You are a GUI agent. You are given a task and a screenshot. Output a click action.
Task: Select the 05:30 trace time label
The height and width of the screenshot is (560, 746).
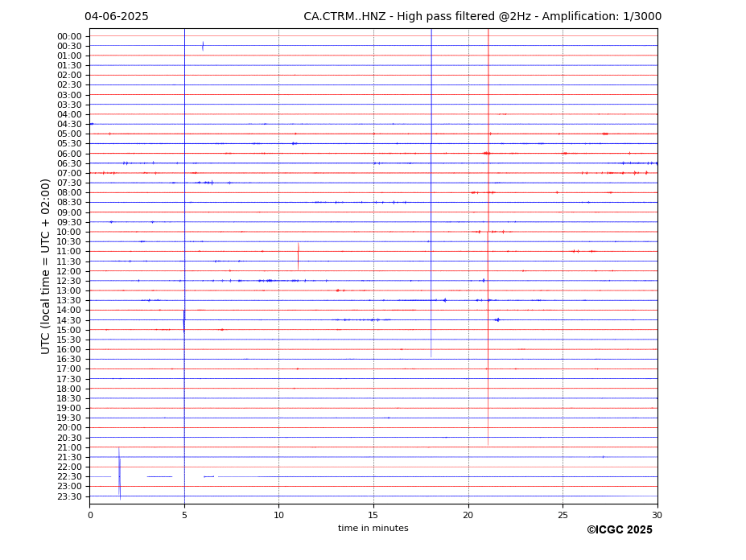[69, 144]
